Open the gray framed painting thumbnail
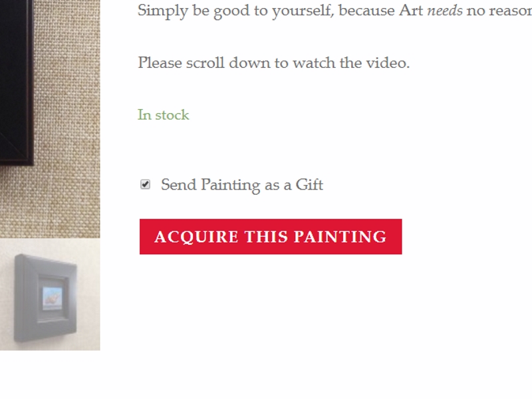 coord(50,295)
